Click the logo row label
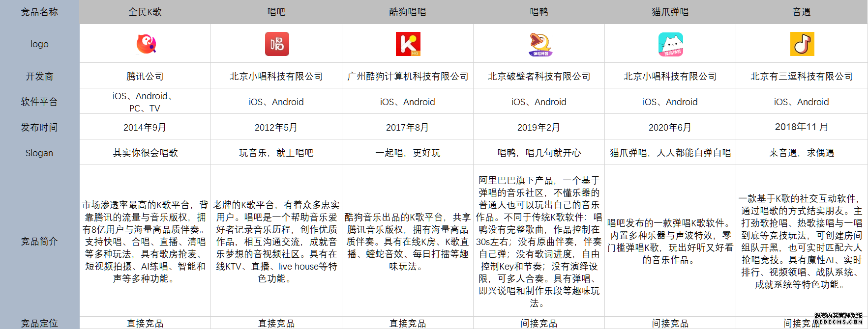 [x=39, y=44]
